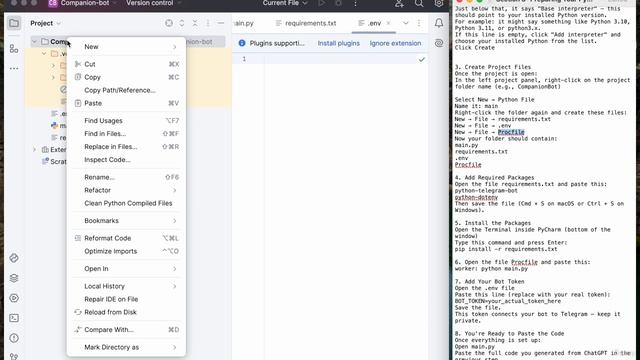Click Install plugins link
Image resolution: width=640 pixels, height=360 pixels.
tap(339, 43)
